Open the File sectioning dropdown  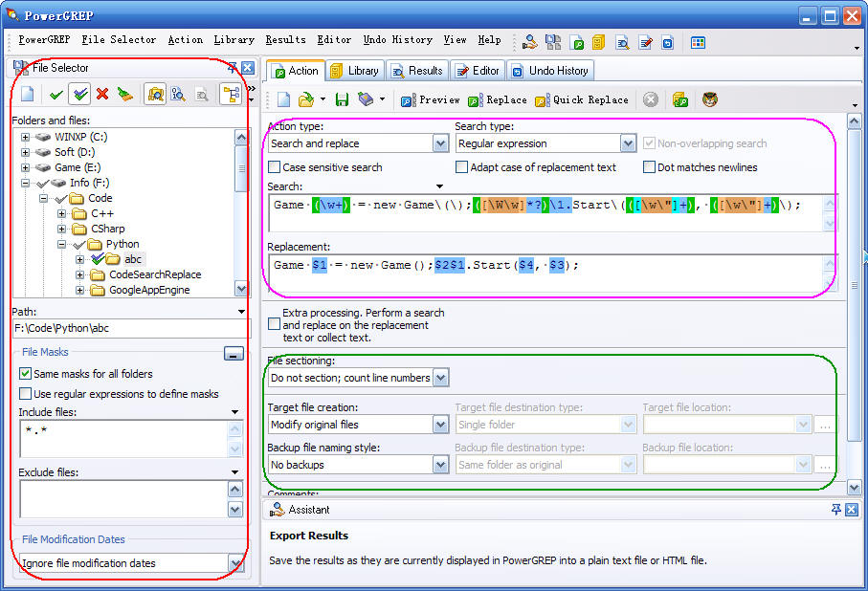[440, 378]
